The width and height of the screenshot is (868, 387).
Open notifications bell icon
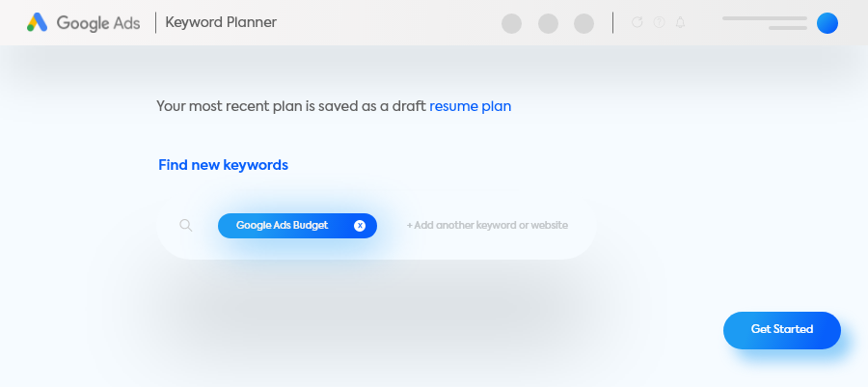click(x=680, y=22)
